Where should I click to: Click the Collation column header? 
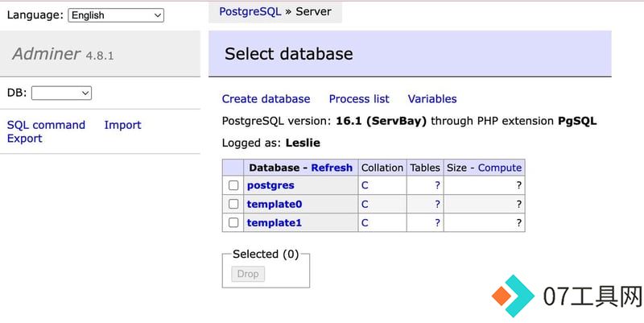click(382, 168)
